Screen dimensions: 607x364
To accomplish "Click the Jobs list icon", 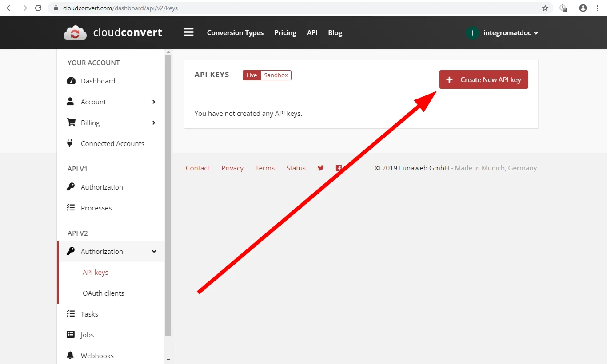I will point(71,335).
